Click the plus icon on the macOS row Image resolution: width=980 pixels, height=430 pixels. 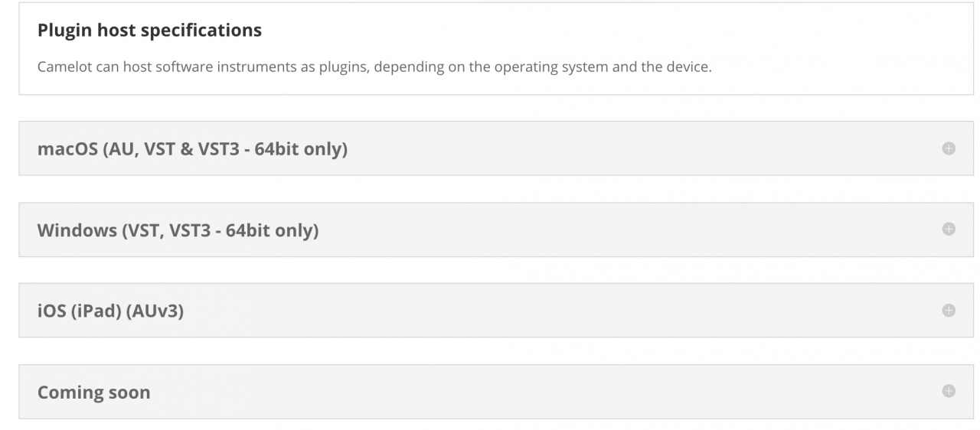[x=949, y=148]
